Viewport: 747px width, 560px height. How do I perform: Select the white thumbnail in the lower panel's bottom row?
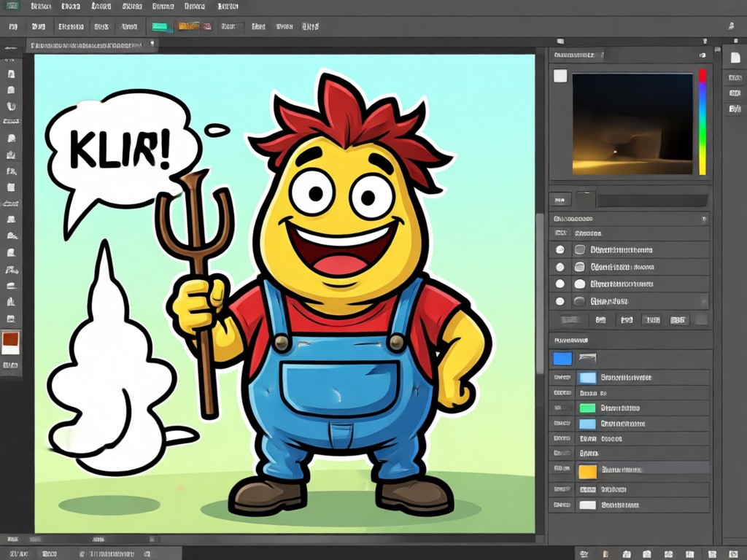[x=587, y=505]
